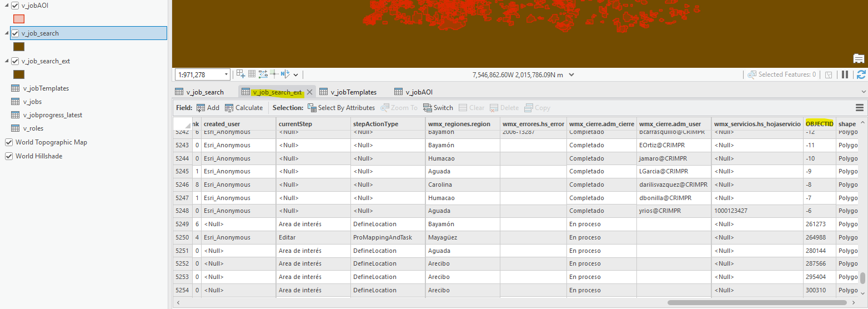Open the dropdown next to correction icon
The width and height of the screenshot is (868, 309).
pos(296,74)
